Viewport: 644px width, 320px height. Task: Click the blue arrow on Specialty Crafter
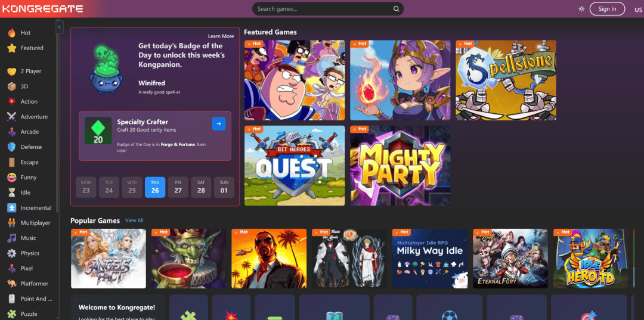point(219,124)
